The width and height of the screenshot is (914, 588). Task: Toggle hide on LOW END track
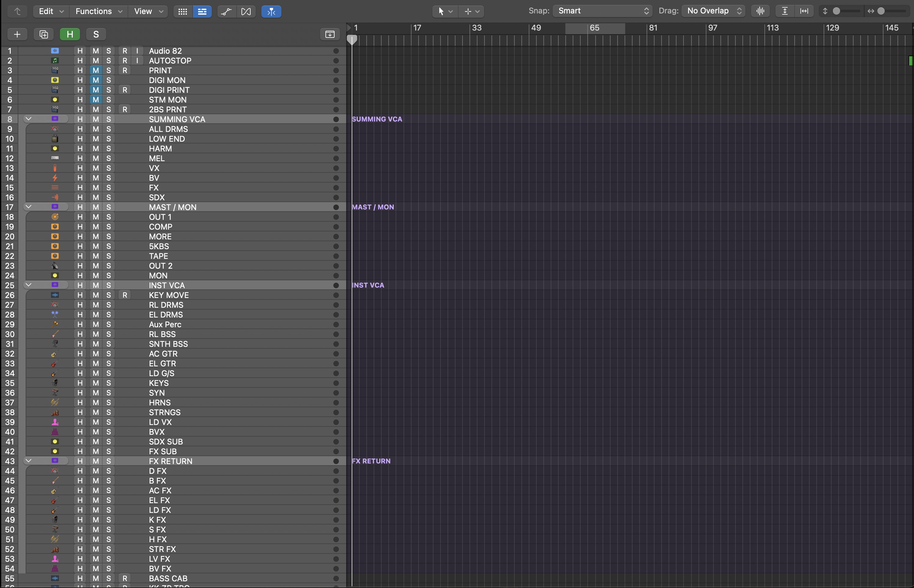click(80, 139)
